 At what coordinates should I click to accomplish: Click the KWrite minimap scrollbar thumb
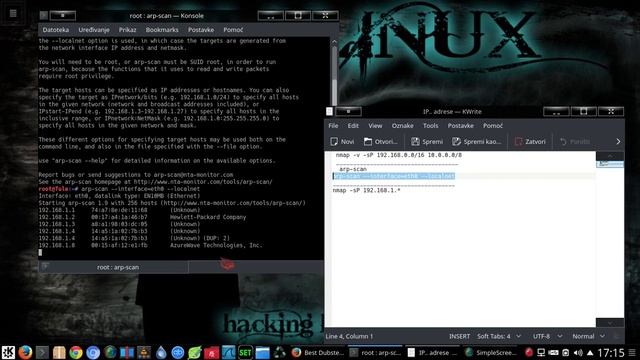[x=610, y=164]
